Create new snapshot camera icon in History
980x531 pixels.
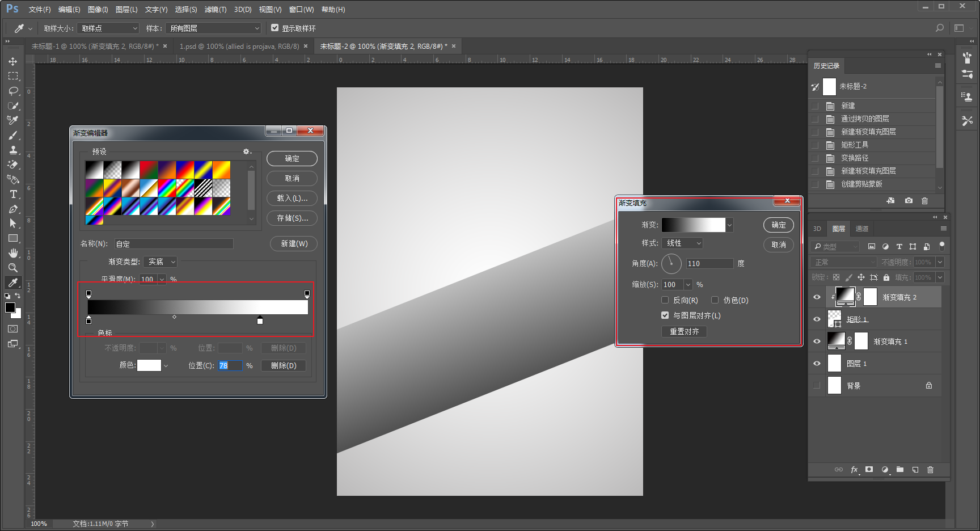click(909, 201)
